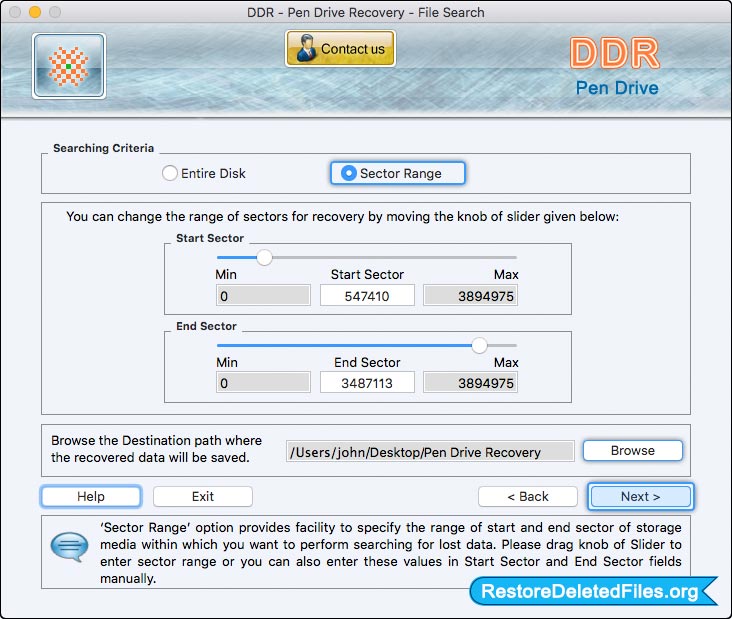Image resolution: width=732 pixels, height=619 pixels.
Task: Click the 'End Sector' group heading
Action: [206, 326]
